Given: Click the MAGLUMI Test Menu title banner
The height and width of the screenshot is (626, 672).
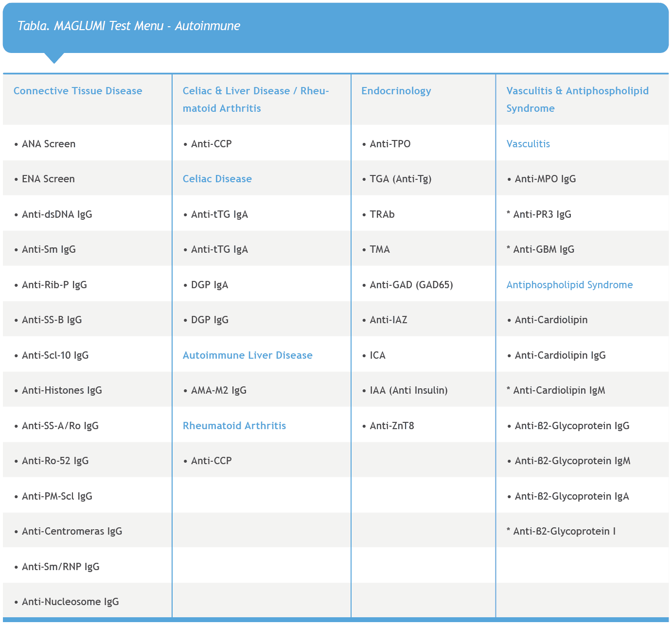Looking at the screenshot, I should click(x=336, y=28).
